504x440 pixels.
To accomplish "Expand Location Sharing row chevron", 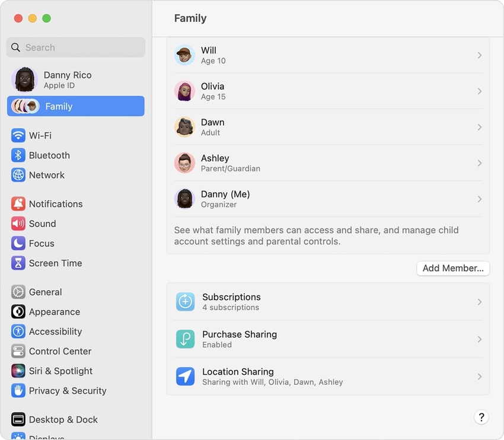I will pyautogui.click(x=479, y=377).
